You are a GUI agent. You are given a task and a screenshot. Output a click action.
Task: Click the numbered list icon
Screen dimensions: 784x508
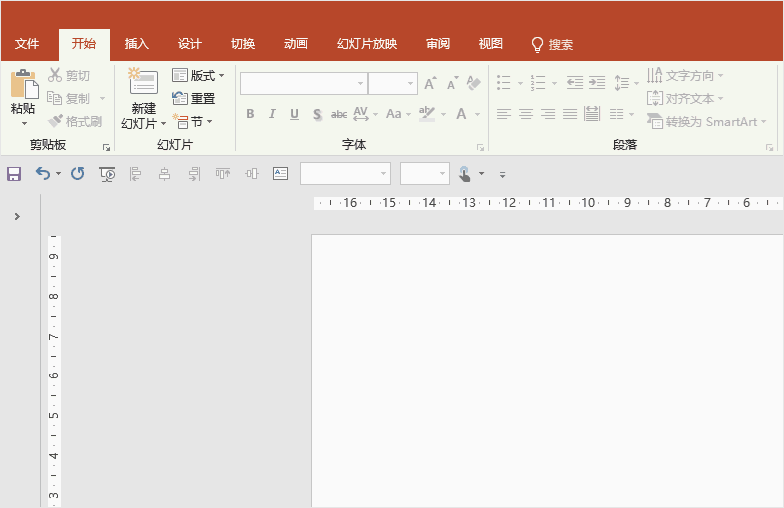pos(538,83)
